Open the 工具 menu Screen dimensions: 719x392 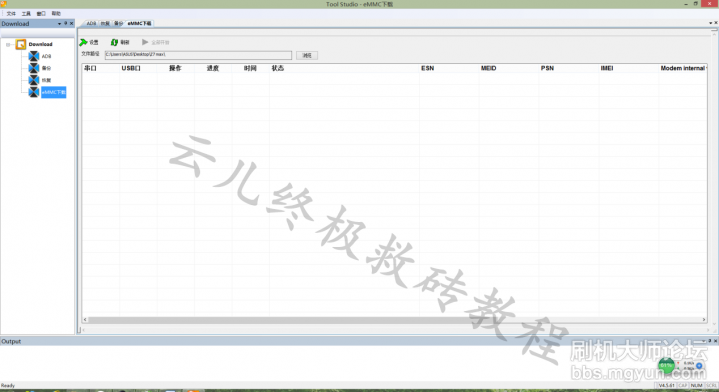26,14
